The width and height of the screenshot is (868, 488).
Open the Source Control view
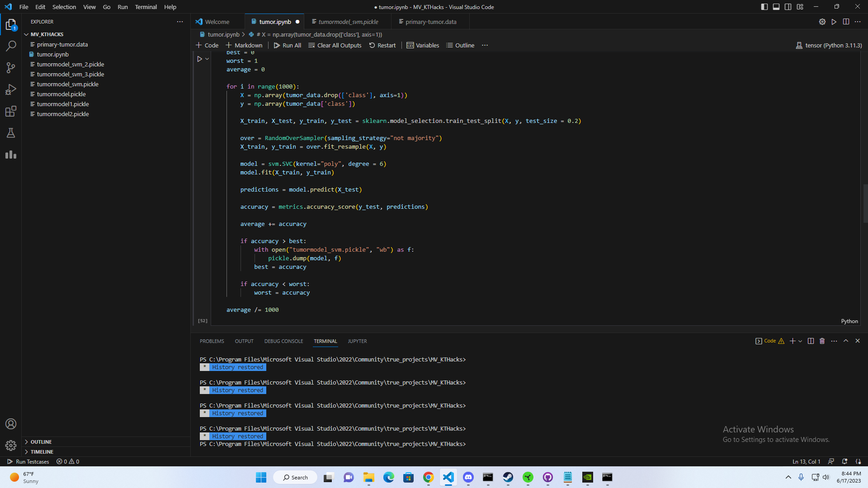pos(11,68)
